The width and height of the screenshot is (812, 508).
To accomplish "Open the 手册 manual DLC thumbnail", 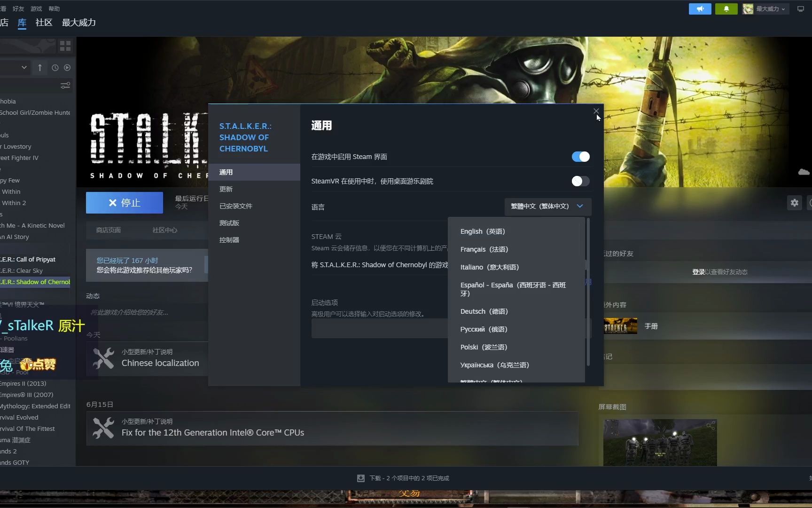I will (620, 326).
